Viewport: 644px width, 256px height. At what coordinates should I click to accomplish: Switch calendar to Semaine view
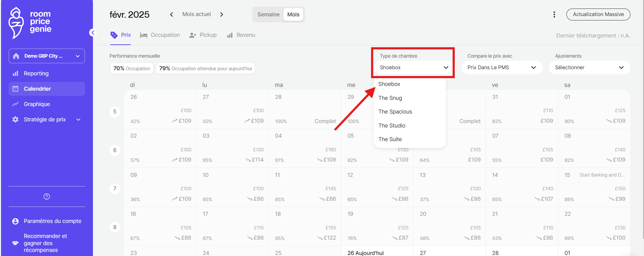click(268, 14)
